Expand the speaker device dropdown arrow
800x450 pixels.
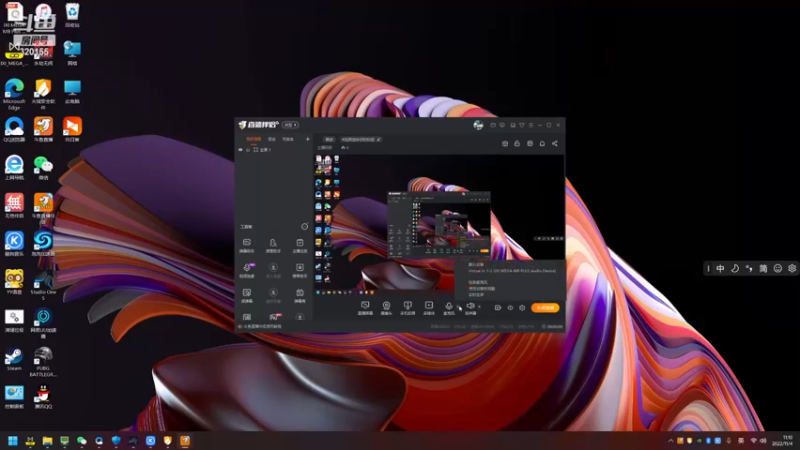[x=480, y=307]
